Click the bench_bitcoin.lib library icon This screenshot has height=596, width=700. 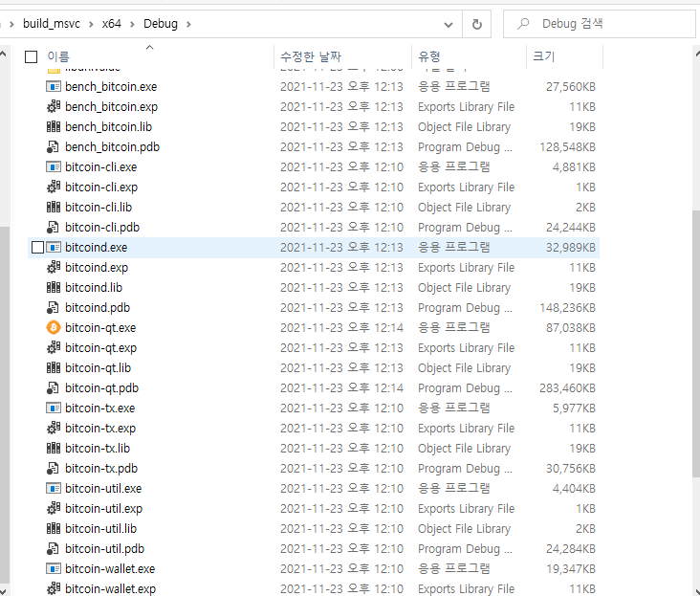click(54, 126)
